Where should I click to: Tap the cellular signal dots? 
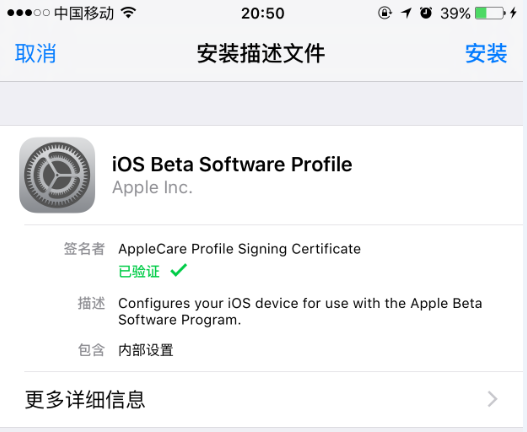[x=29, y=13]
